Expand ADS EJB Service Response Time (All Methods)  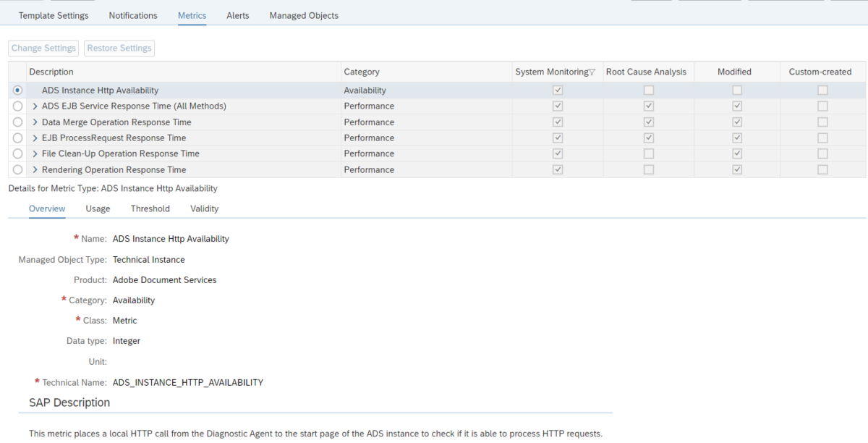[34, 106]
